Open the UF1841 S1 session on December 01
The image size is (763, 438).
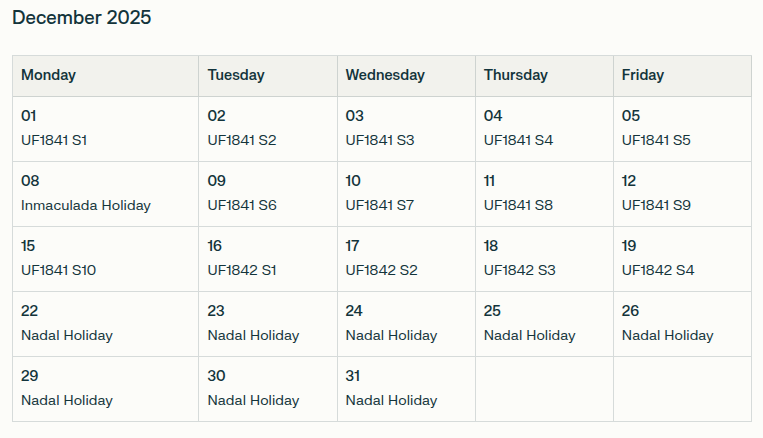tap(54, 140)
